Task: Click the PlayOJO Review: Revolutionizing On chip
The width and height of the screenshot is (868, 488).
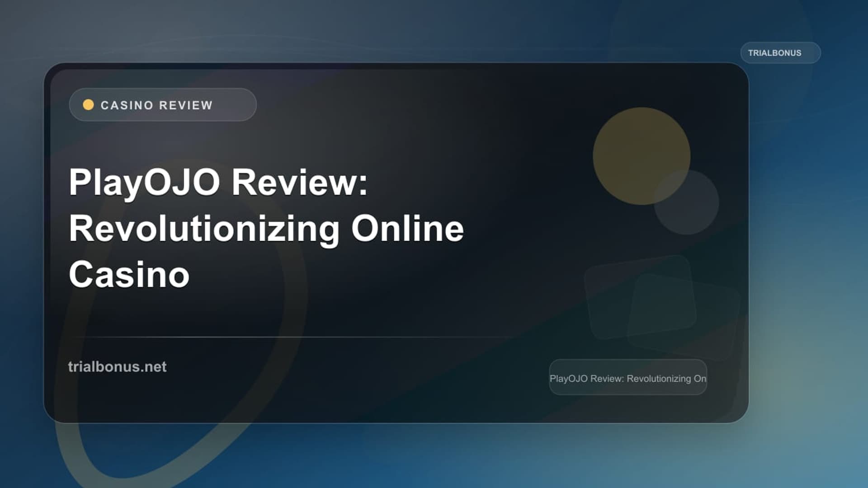Action: tap(628, 378)
